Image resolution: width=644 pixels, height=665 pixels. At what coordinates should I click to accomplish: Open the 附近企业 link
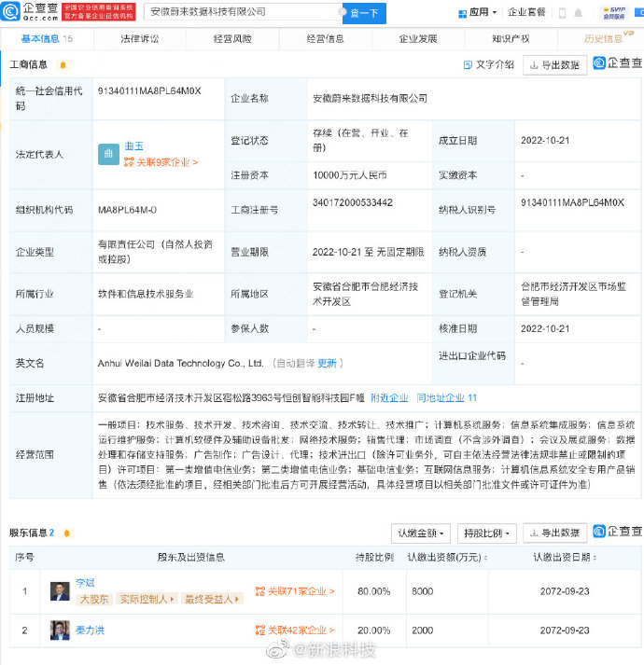point(389,397)
